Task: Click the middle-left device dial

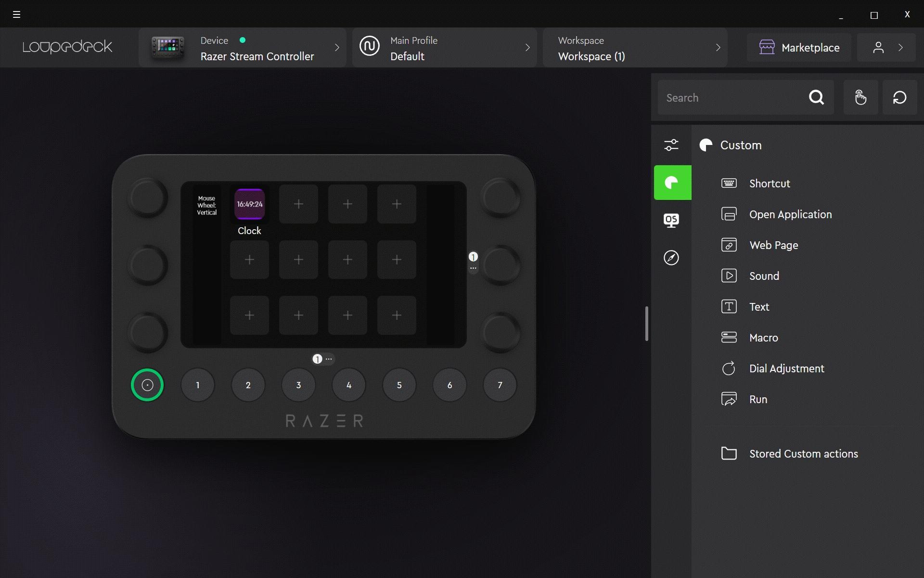Action: point(147,265)
